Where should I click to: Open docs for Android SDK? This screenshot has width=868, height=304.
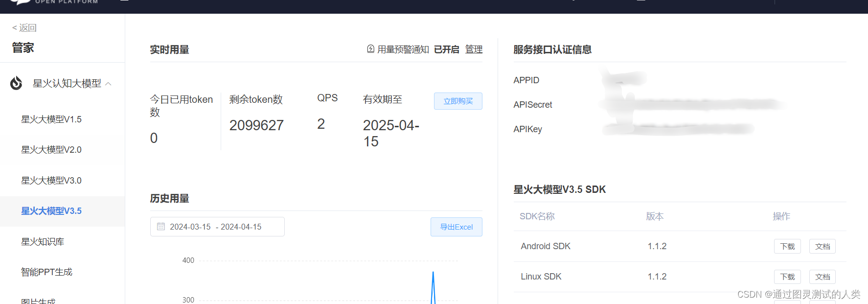(x=822, y=246)
